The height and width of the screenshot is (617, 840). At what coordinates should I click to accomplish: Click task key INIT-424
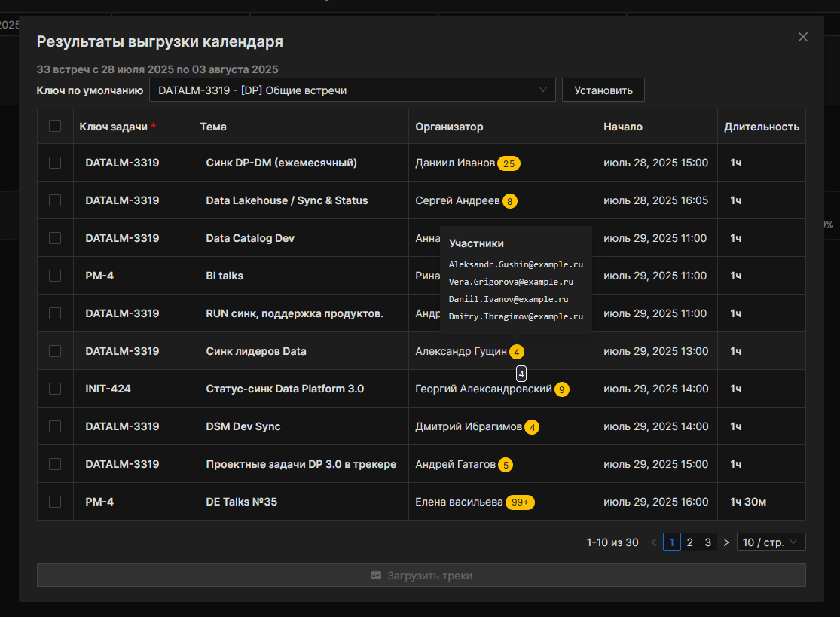[x=108, y=389]
